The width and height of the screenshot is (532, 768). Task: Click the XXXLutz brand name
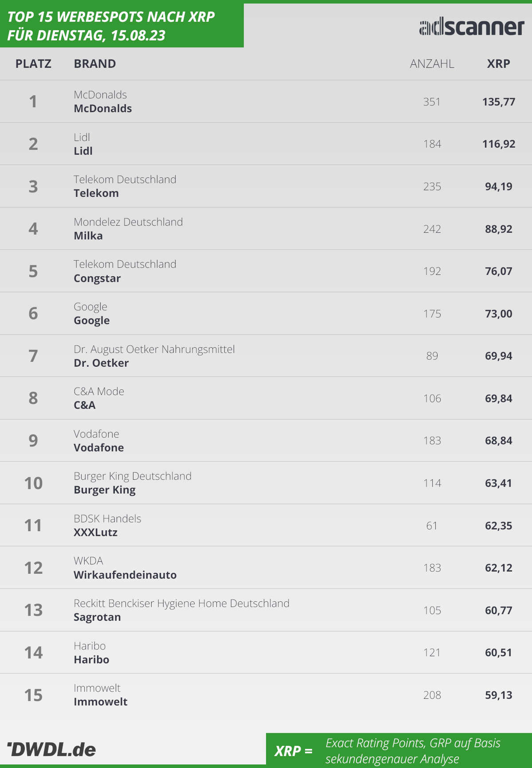95,533
